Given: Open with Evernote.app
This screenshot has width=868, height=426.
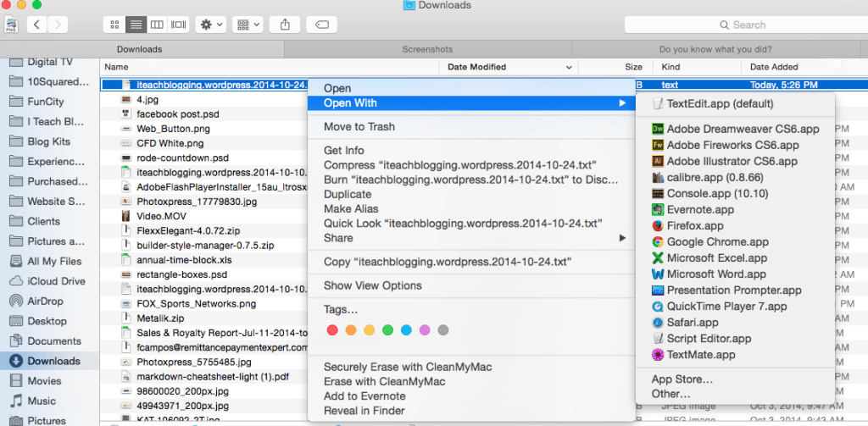Looking at the screenshot, I should pyautogui.click(x=699, y=210).
